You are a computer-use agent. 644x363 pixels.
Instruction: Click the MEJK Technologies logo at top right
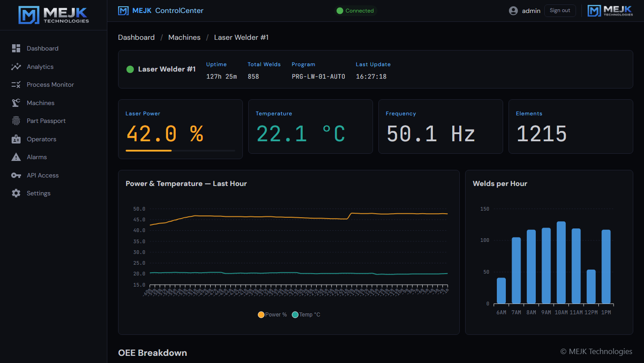click(x=610, y=11)
